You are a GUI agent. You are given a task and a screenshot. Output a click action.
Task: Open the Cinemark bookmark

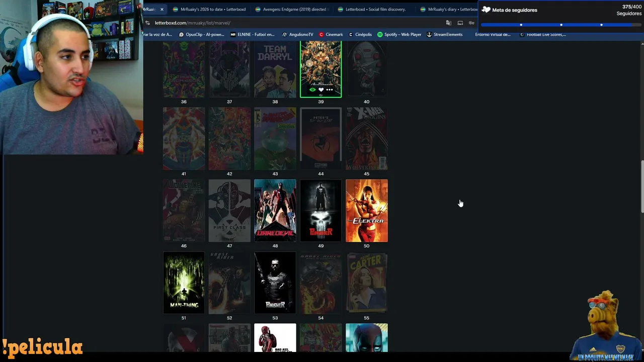[331, 35]
